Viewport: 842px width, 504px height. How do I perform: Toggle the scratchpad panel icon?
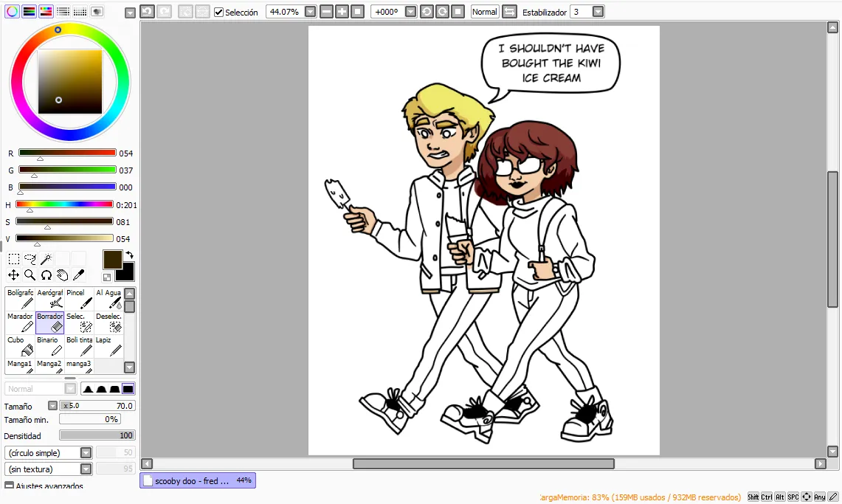[x=97, y=11]
